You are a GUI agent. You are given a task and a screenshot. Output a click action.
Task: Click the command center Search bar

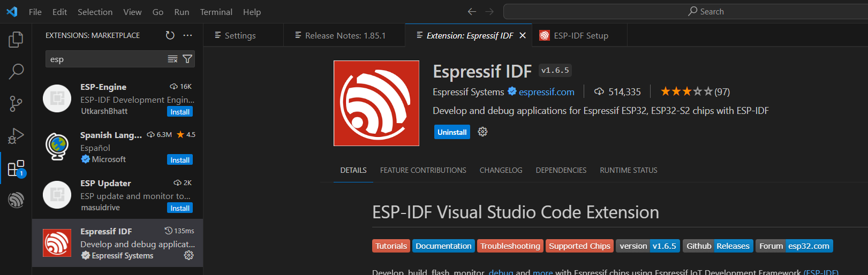685,11
